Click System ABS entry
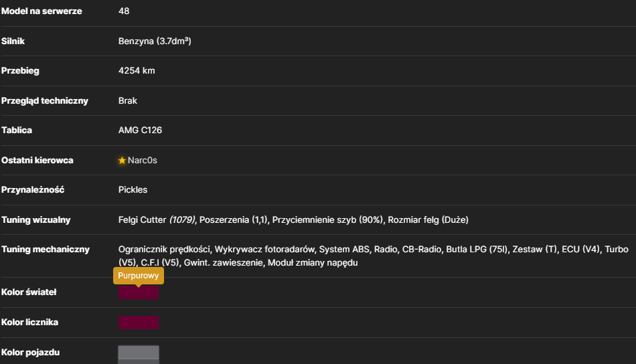Viewport: 636px width, 364px height. pyautogui.click(x=344, y=250)
